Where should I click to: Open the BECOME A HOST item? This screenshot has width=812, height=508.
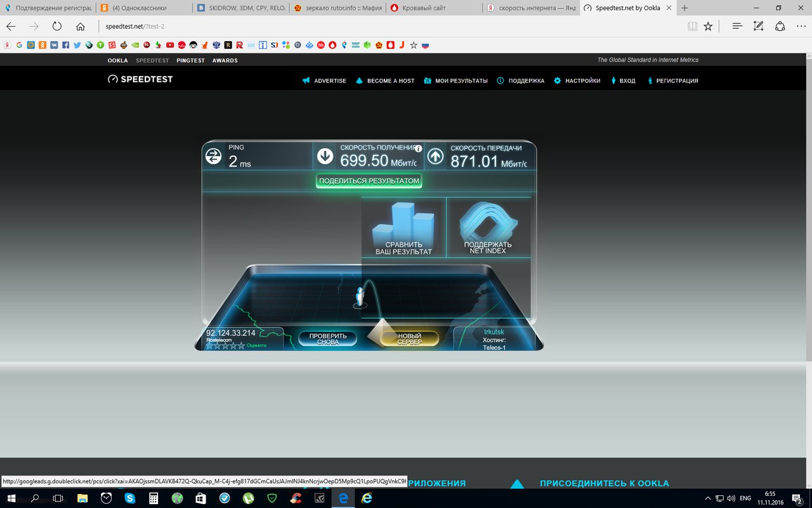point(385,81)
